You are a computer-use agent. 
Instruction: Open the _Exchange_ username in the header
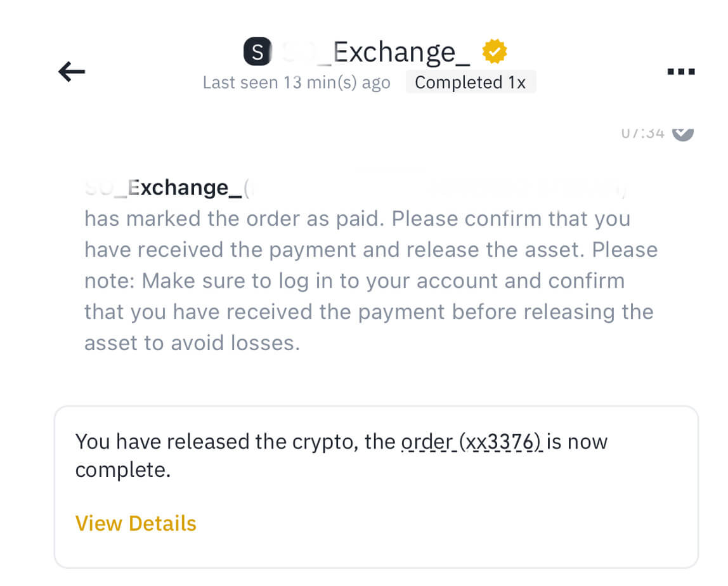[401, 52]
